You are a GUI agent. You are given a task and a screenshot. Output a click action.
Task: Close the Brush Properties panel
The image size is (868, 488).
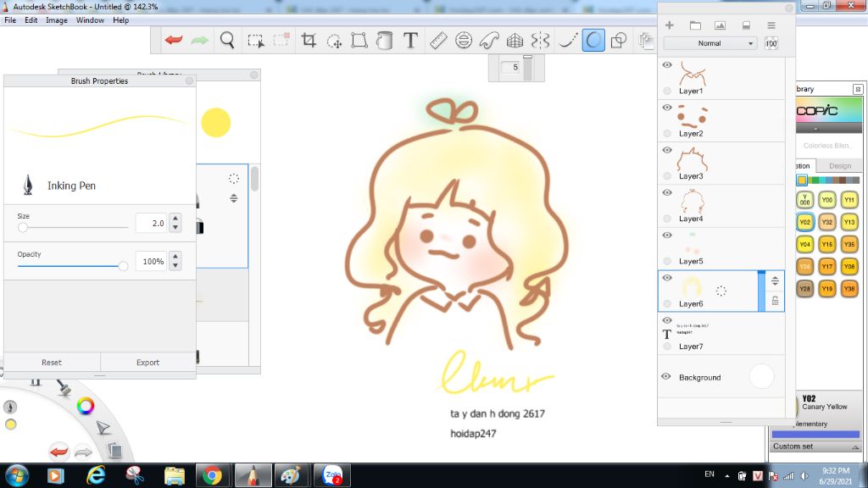tap(189, 80)
